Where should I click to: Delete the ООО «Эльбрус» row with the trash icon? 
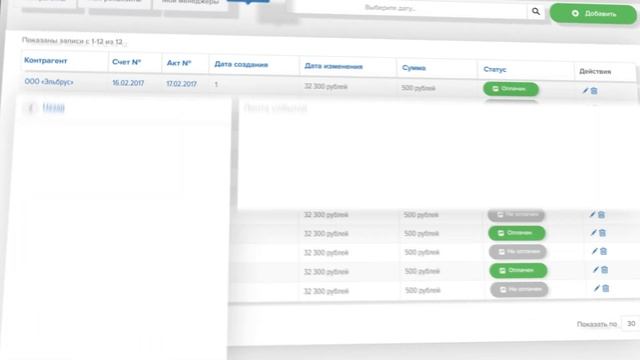point(594,91)
